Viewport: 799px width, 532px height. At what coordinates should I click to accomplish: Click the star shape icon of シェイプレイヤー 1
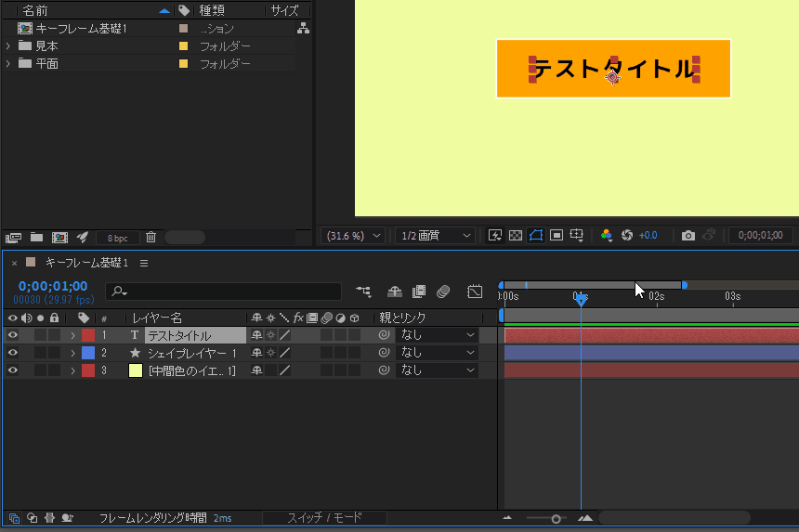(x=135, y=352)
